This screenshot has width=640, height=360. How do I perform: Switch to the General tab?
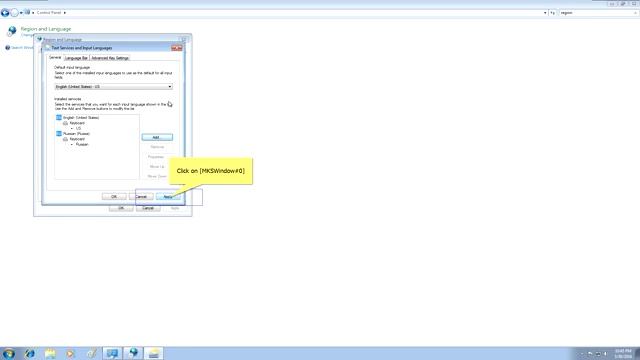pos(55,58)
